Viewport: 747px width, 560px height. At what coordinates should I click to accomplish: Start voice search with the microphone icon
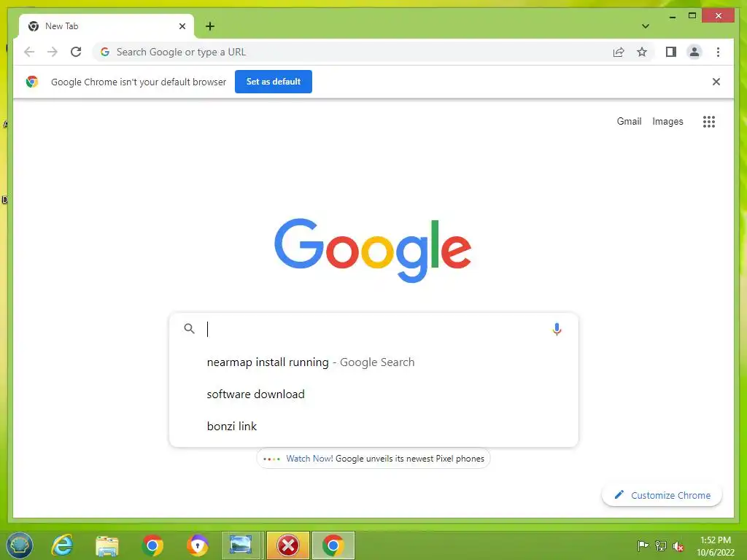tap(557, 329)
